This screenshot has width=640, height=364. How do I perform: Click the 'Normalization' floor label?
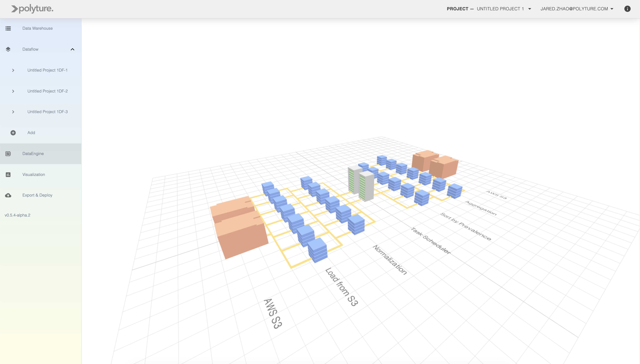point(390,260)
